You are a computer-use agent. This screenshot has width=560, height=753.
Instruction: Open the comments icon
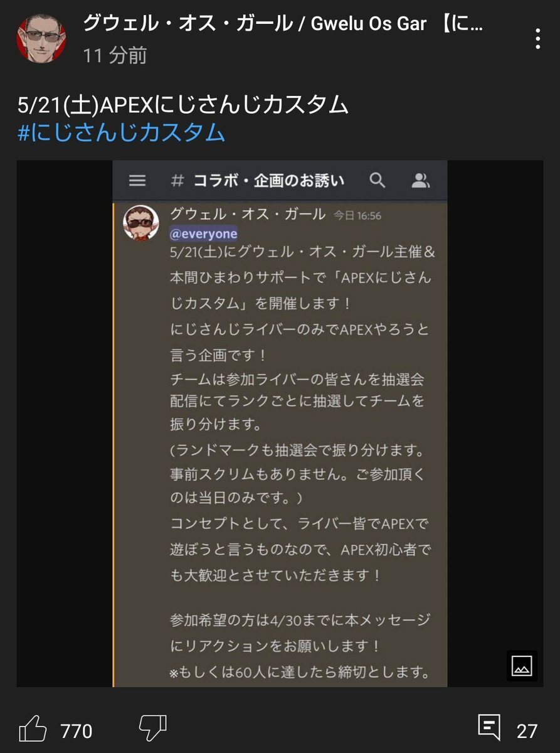(x=489, y=728)
